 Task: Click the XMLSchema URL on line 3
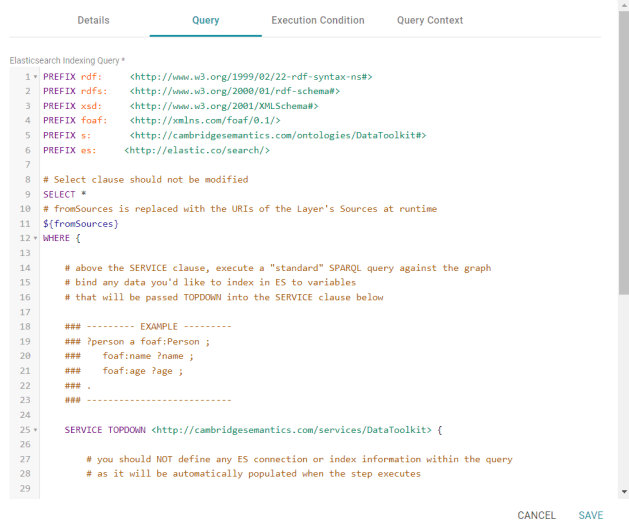click(224, 106)
